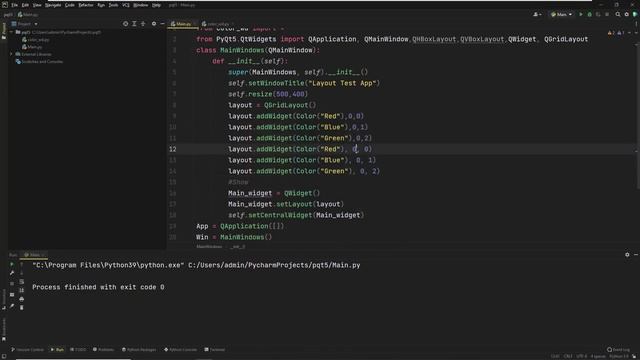Toggle soft-wrap icon in Run panel
Viewport: 640px width, 360px height.
(22, 282)
